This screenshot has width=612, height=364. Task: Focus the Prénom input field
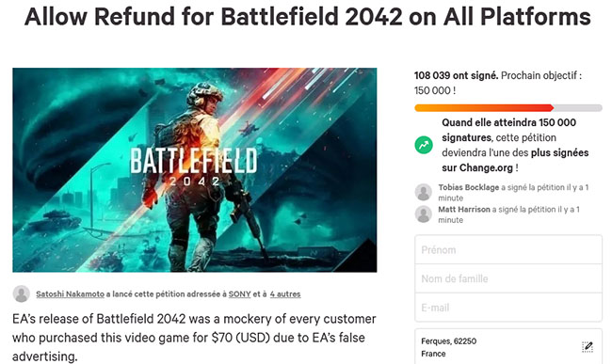[508, 250]
